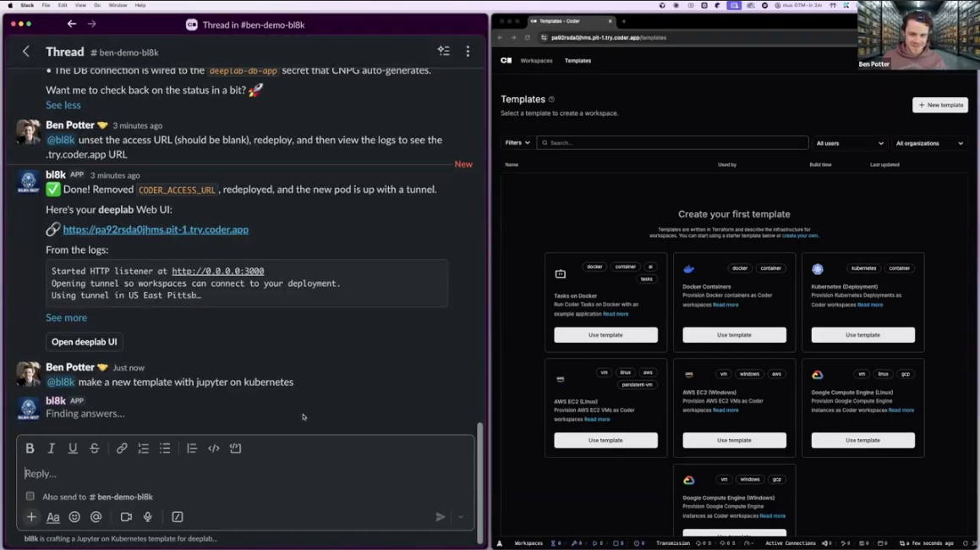This screenshot has width=980, height=550.
Task: Open the Help menu in menu bar
Action: (140, 5)
